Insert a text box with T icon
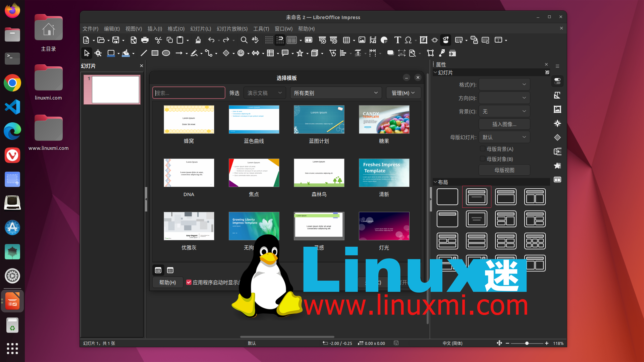Screen dimensions: 644x362 397,40
